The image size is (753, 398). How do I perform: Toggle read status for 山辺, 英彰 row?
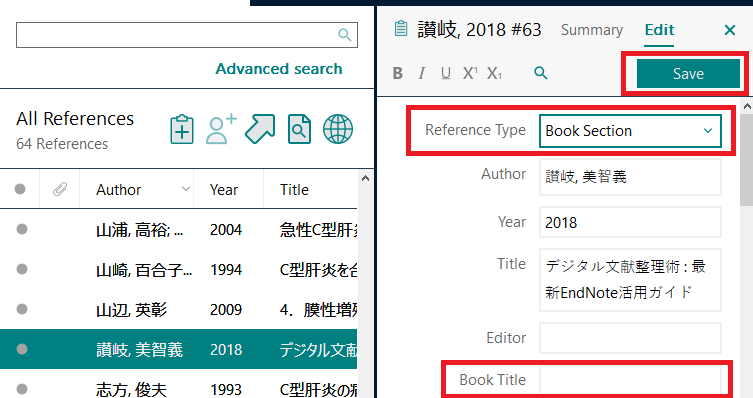click(x=22, y=309)
